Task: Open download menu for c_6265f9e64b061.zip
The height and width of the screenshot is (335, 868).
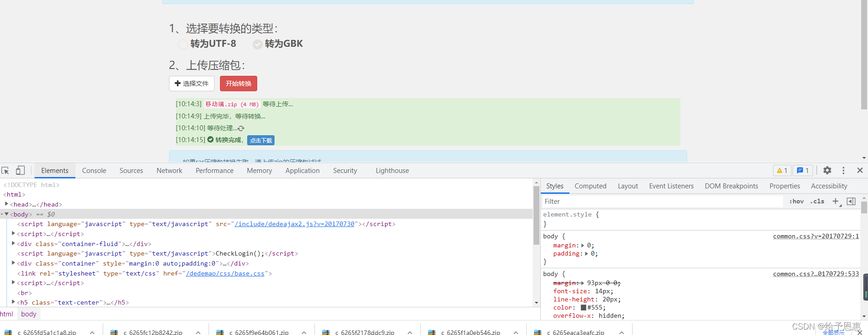Action: 304,332
